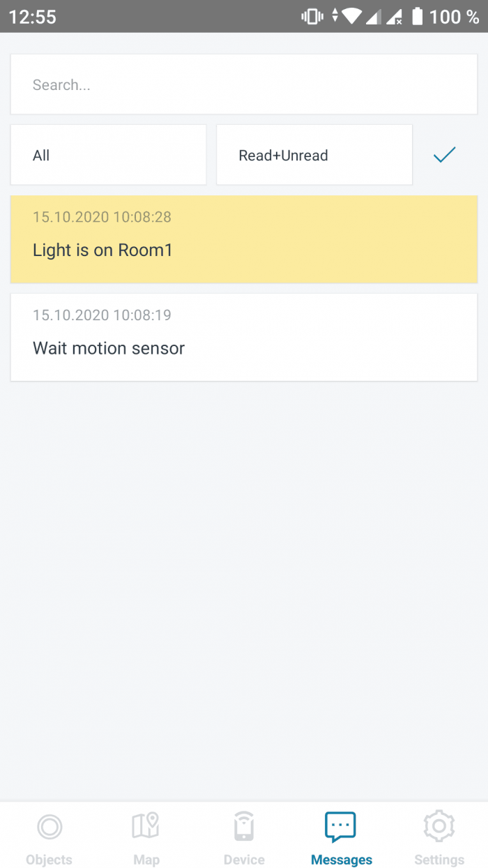488x868 pixels.
Task: Tap the Wi-Fi signal icon in status bar
Action: click(x=352, y=16)
